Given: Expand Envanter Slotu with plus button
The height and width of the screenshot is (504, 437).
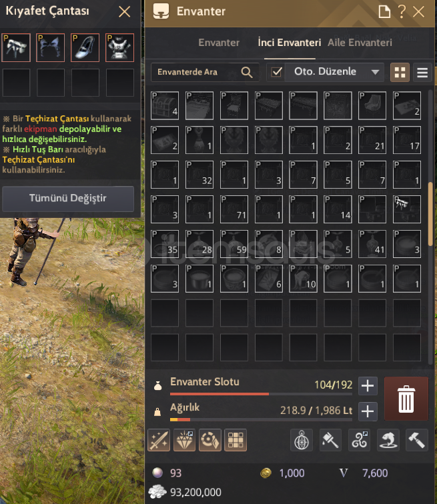Looking at the screenshot, I should [368, 385].
